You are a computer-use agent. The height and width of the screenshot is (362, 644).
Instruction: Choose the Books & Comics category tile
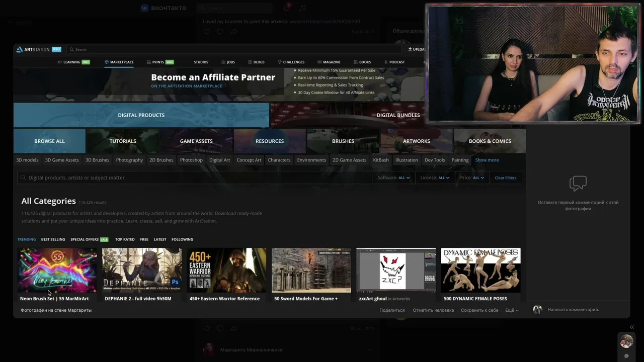[490, 141]
